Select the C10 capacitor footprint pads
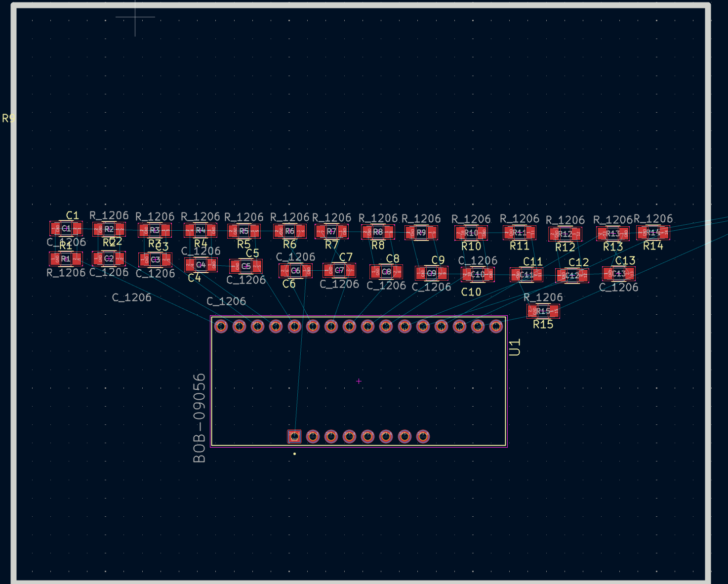This screenshot has width=728, height=584. point(478,274)
